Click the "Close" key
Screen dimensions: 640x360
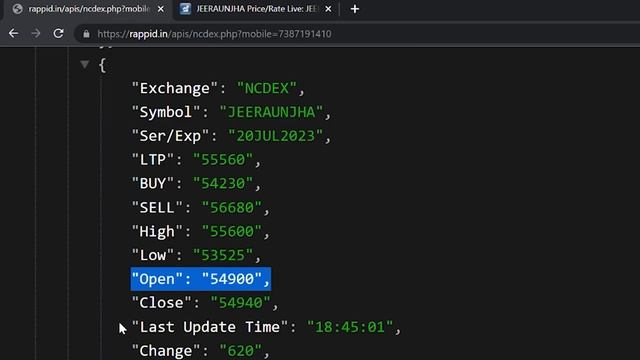(162, 303)
